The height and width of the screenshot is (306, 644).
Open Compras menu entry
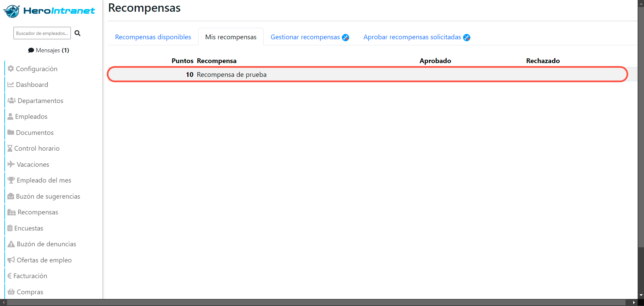pyautogui.click(x=30, y=292)
